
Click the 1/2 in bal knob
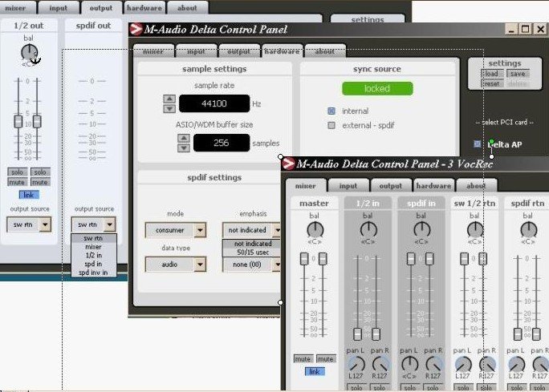click(x=368, y=230)
